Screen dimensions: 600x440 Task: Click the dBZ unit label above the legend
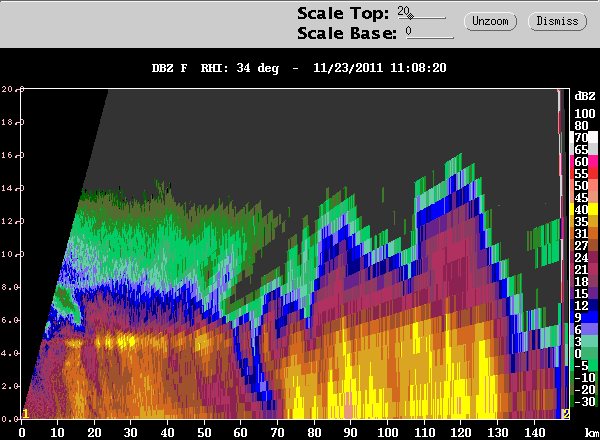pos(585,96)
